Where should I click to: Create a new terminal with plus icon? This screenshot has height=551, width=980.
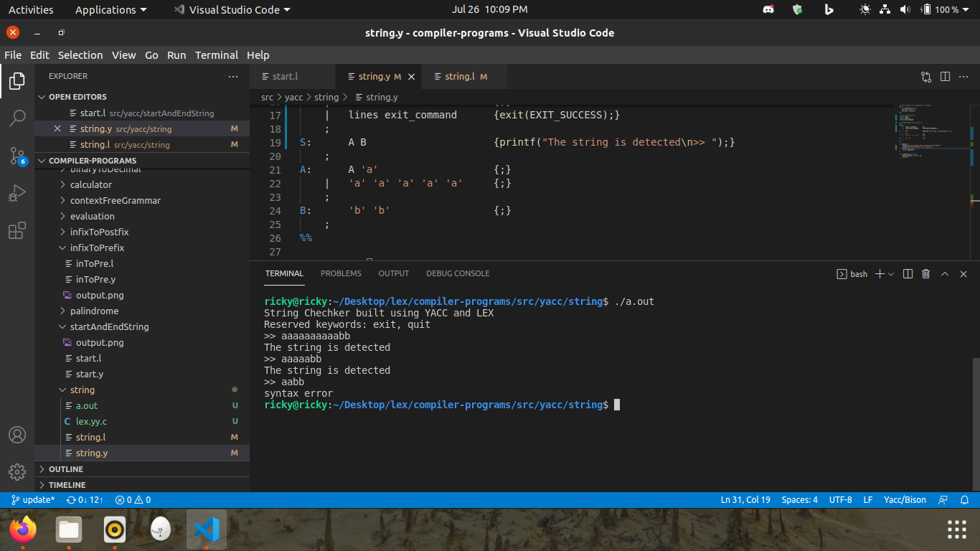click(880, 274)
